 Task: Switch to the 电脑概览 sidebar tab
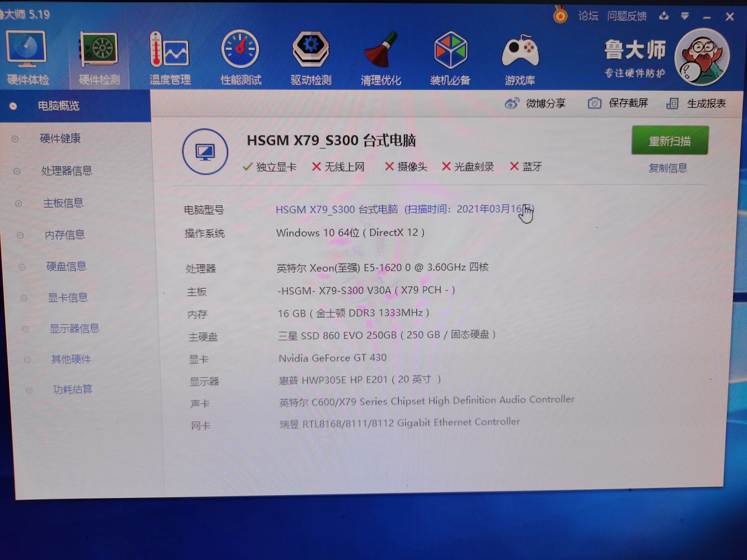pyautogui.click(x=59, y=106)
